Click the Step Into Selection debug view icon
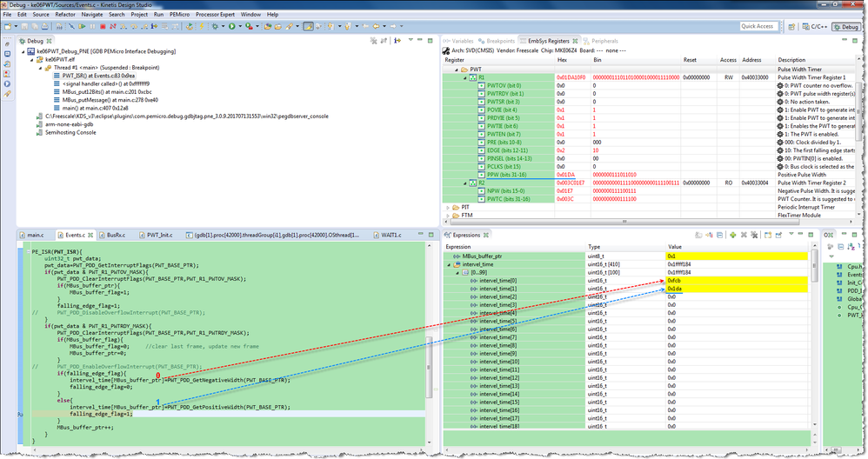 click(397, 41)
